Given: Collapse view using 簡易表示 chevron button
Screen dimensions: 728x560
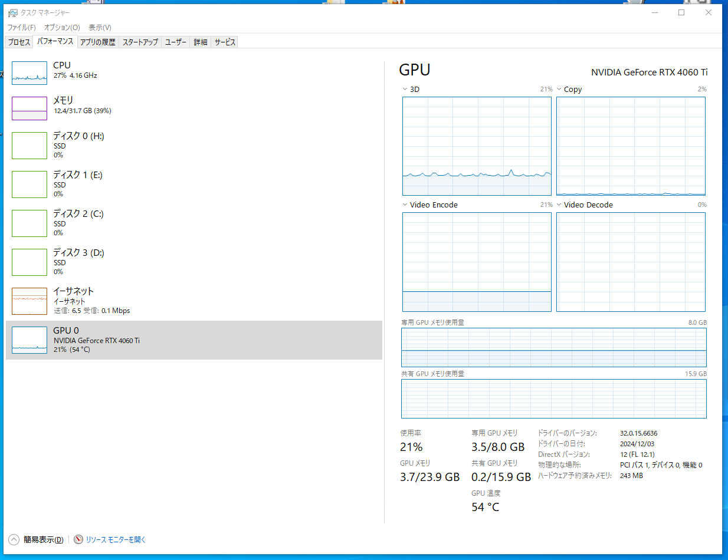Looking at the screenshot, I should tap(14, 539).
